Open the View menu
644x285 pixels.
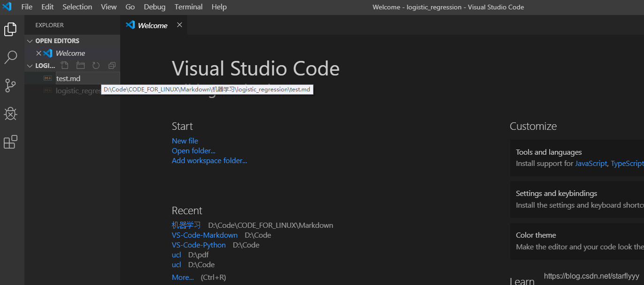tap(109, 7)
